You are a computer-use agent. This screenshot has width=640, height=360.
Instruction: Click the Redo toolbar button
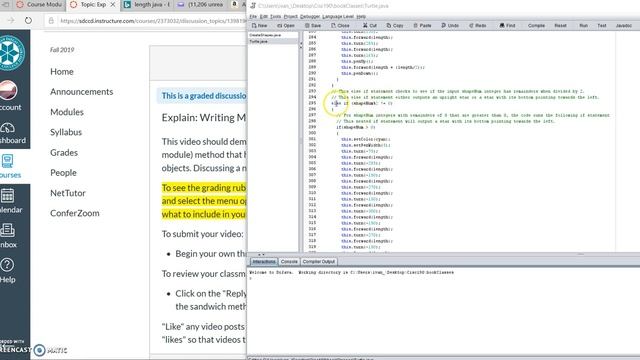click(x=478, y=25)
